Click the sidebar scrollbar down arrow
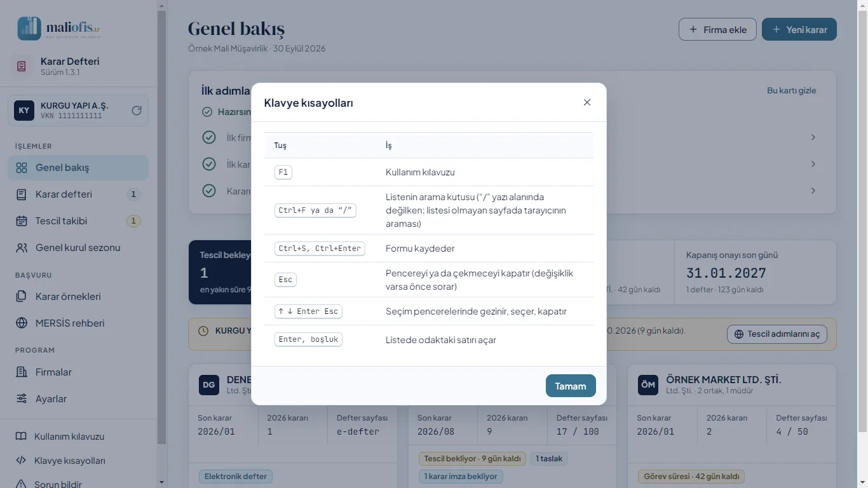Image resolution: width=868 pixels, height=488 pixels. point(161,483)
